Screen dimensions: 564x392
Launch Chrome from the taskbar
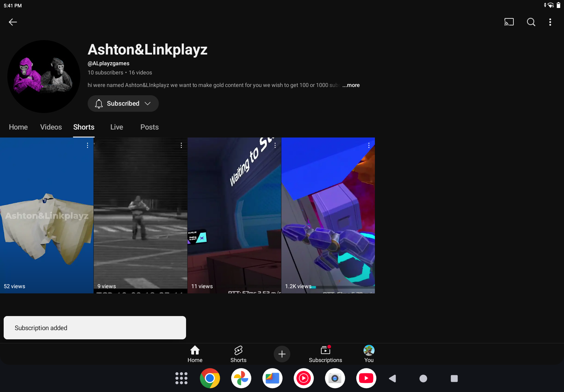click(x=210, y=378)
